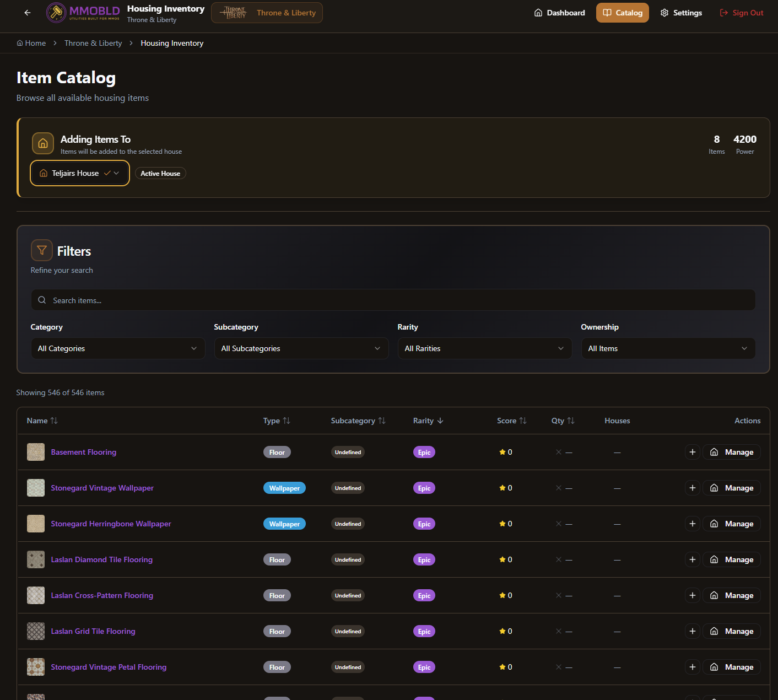Click the back arrow icon in header
This screenshot has height=700, width=778.
pos(28,13)
